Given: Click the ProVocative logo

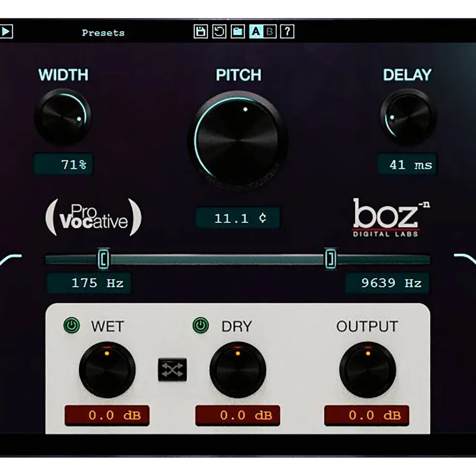Looking at the screenshot, I should 93,217.
